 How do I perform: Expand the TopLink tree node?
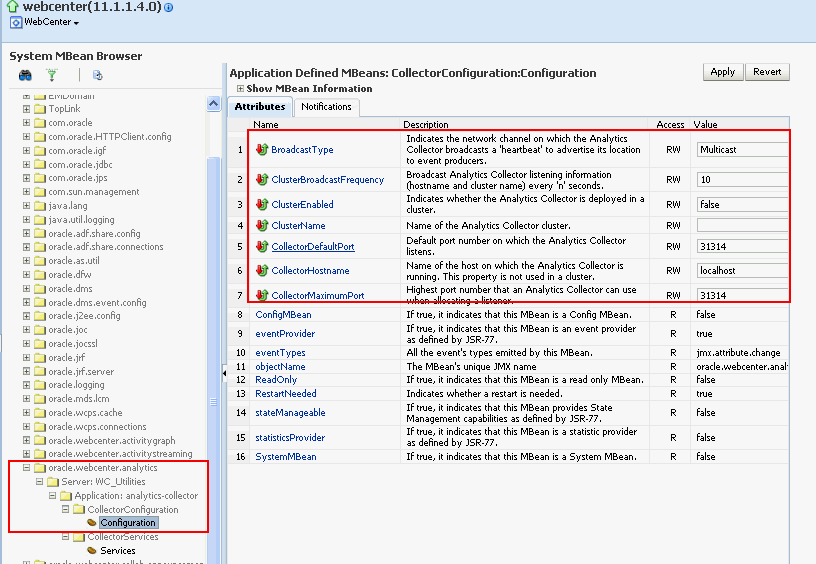[x=26, y=109]
